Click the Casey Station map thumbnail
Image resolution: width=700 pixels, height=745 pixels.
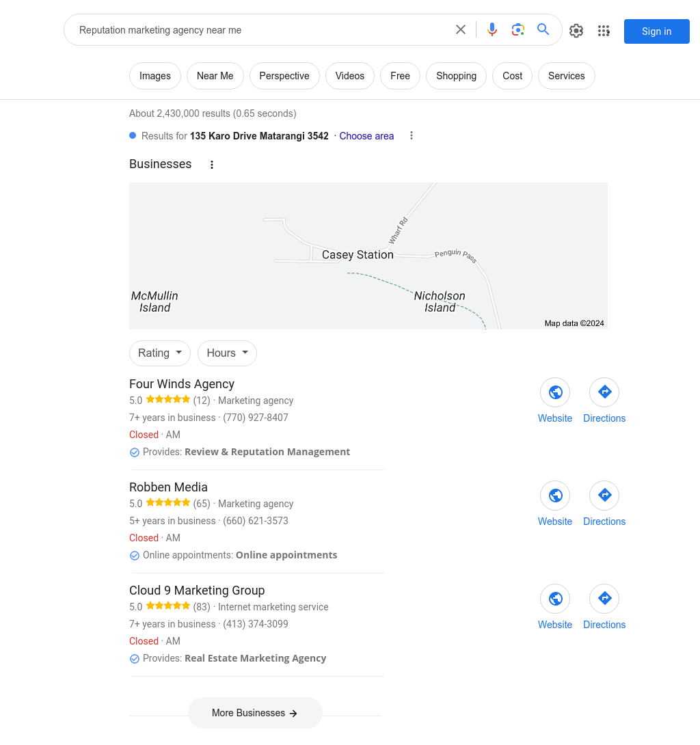(368, 256)
